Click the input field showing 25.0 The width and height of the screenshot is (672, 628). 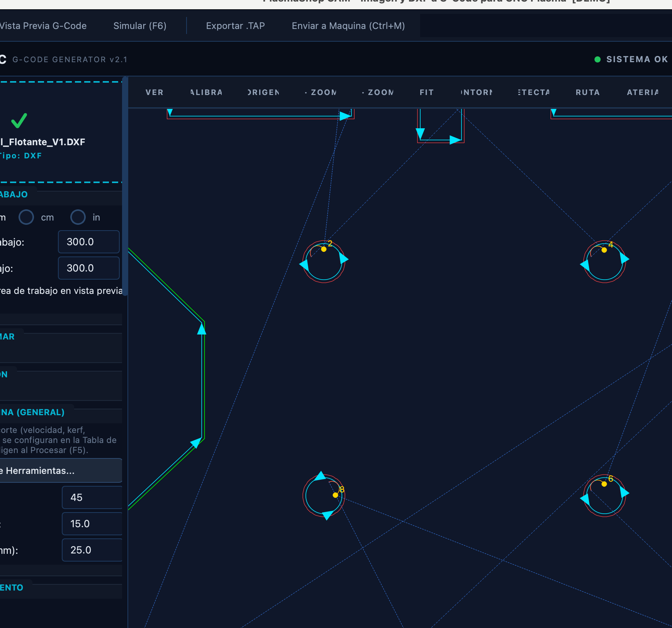(x=92, y=550)
